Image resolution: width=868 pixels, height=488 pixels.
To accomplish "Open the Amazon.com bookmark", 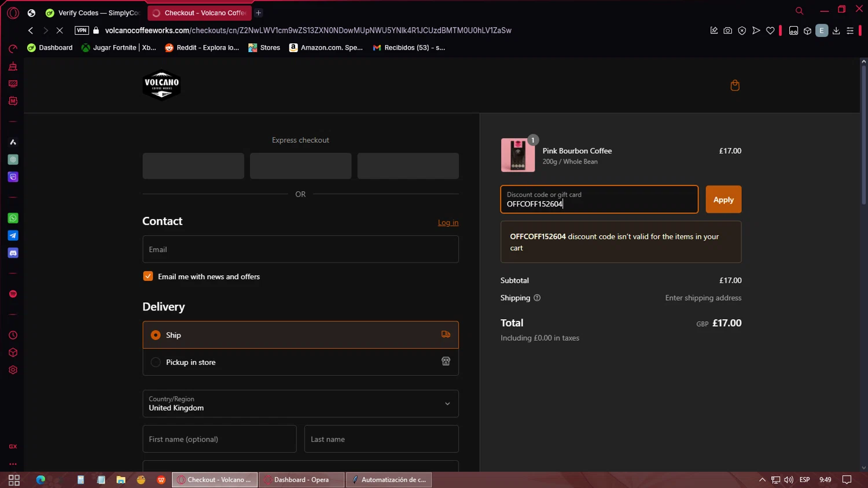I will point(326,47).
